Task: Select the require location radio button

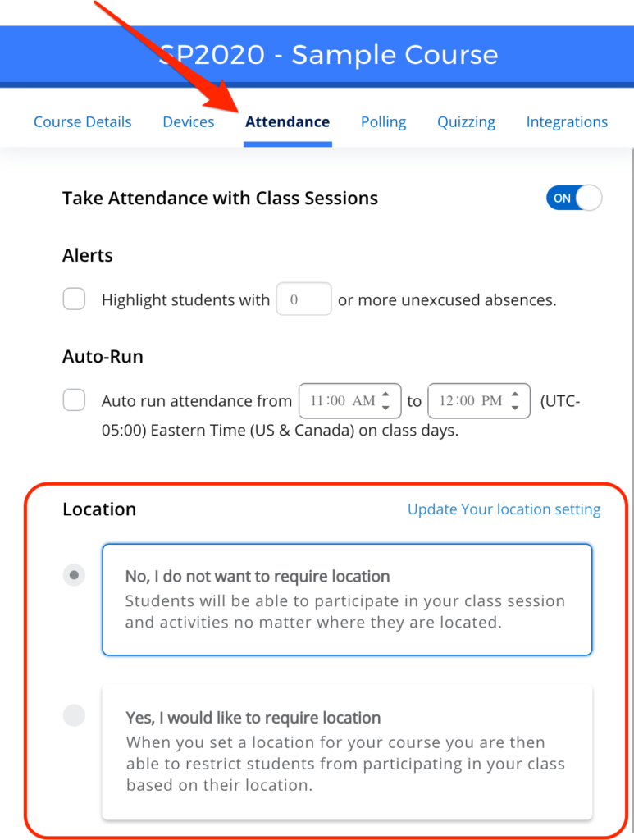Action: (x=75, y=716)
